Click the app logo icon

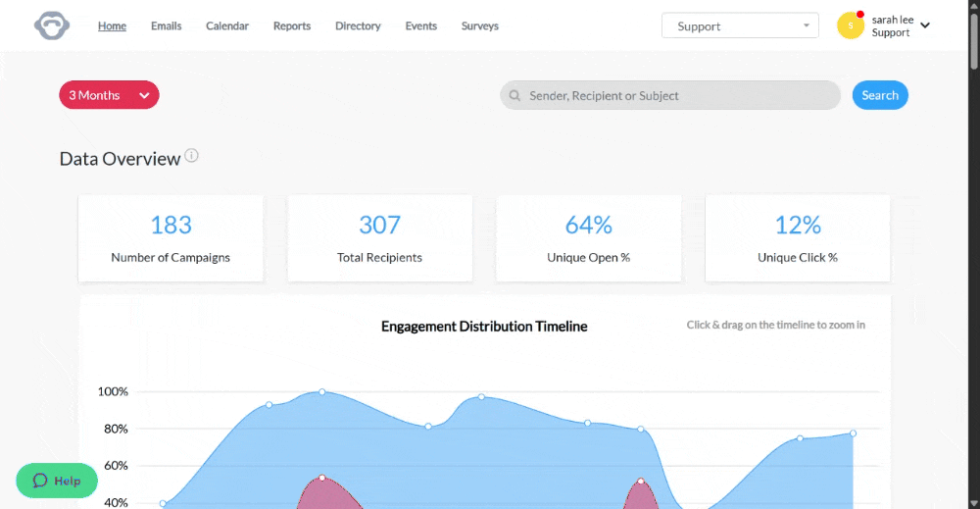point(52,25)
